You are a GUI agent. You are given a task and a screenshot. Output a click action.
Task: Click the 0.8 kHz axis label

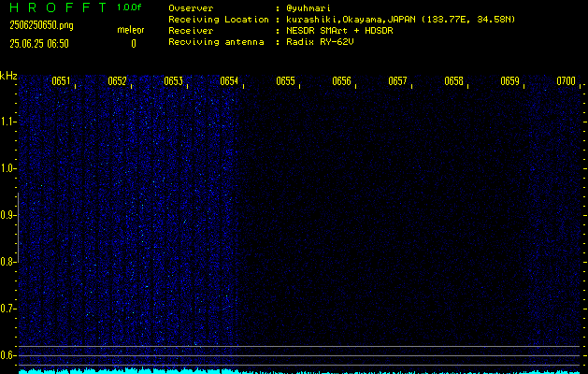[x=7, y=262]
